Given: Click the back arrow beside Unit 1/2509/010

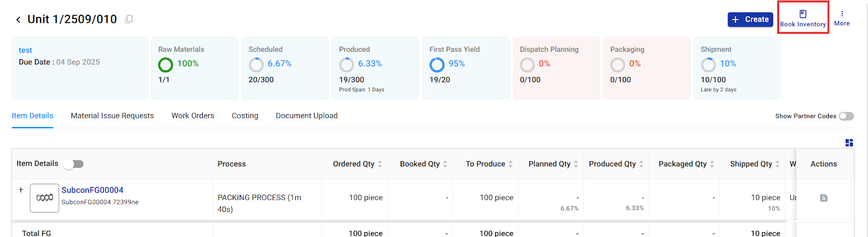Looking at the screenshot, I should [18, 20].
